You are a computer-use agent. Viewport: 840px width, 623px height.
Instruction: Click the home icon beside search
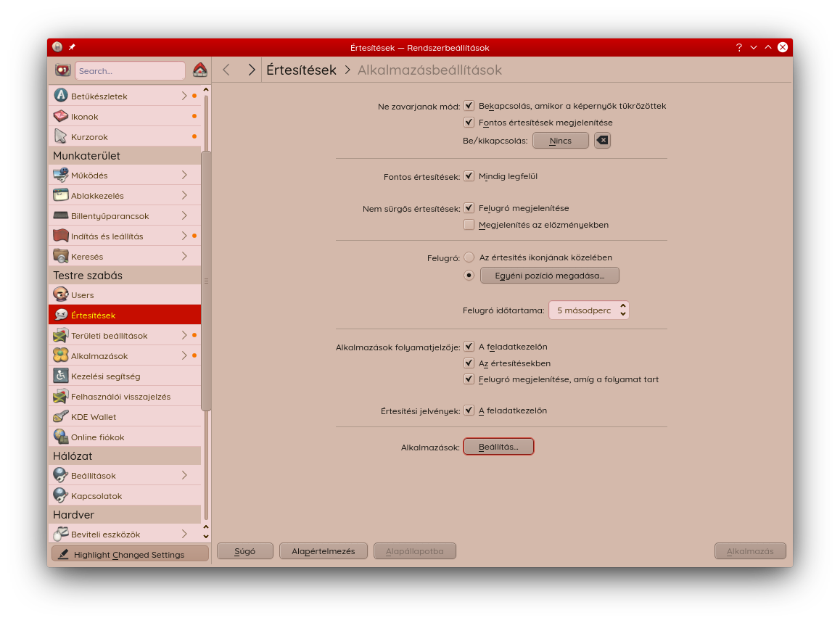click(x=199, y=70)
